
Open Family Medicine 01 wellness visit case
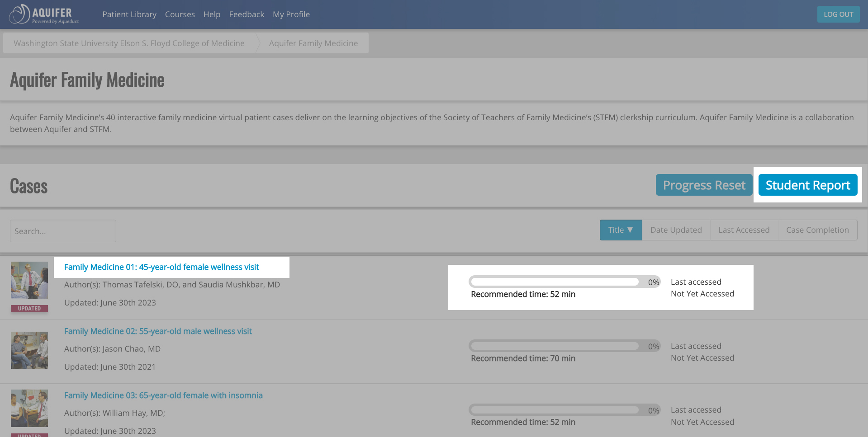click(161, 267)
